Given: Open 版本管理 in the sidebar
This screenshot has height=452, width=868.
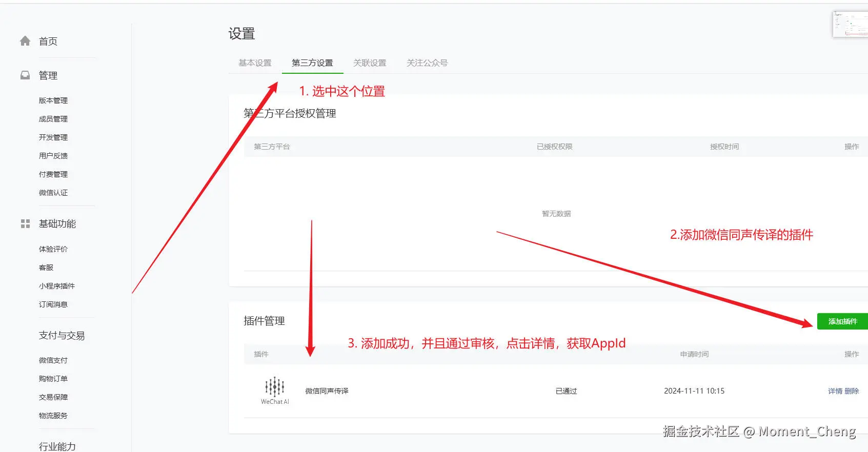Looking at the screenshot, I should click(53, 100).
